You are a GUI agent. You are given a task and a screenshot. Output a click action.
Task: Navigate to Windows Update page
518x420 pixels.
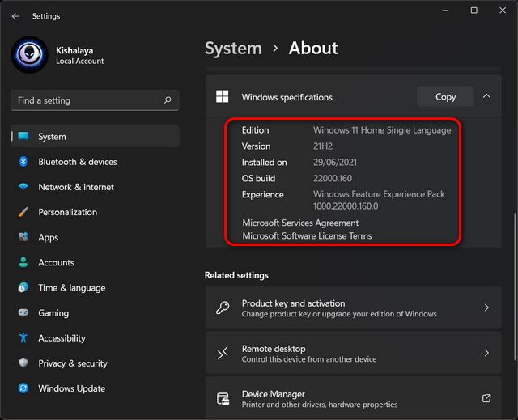96,388
